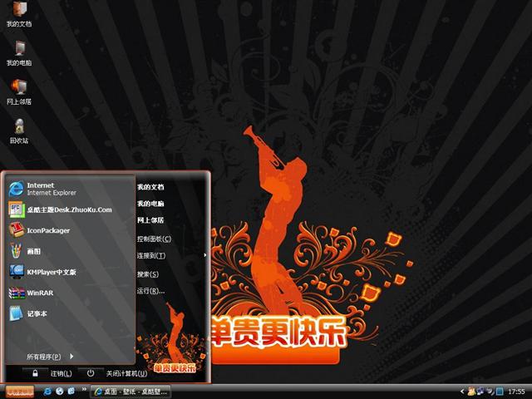
Task: Open the 我的电脑 desktop icon
Action: point(19,53)
